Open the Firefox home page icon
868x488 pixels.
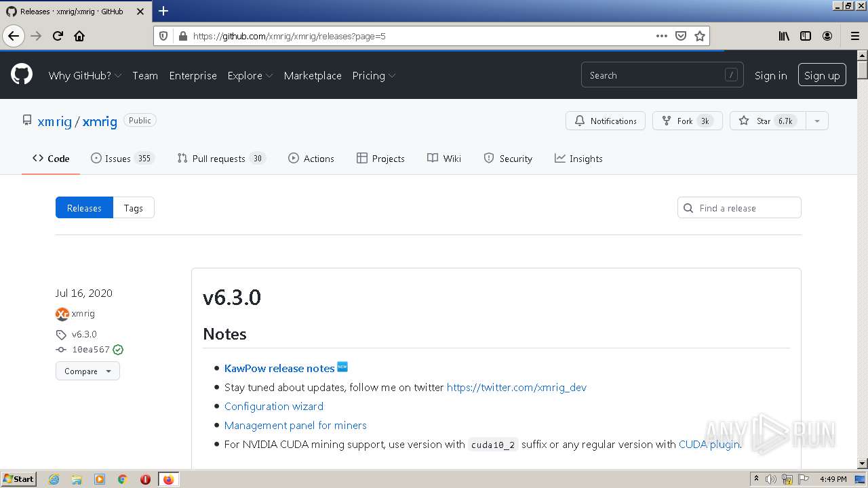79,36
